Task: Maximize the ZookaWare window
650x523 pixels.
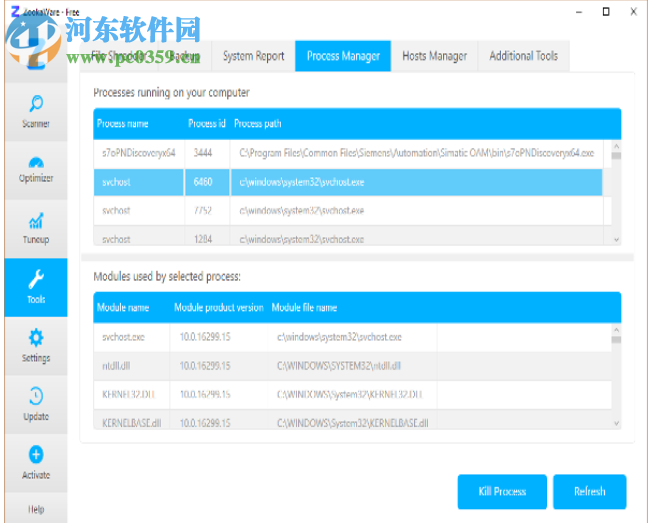Action: [606, 12]
